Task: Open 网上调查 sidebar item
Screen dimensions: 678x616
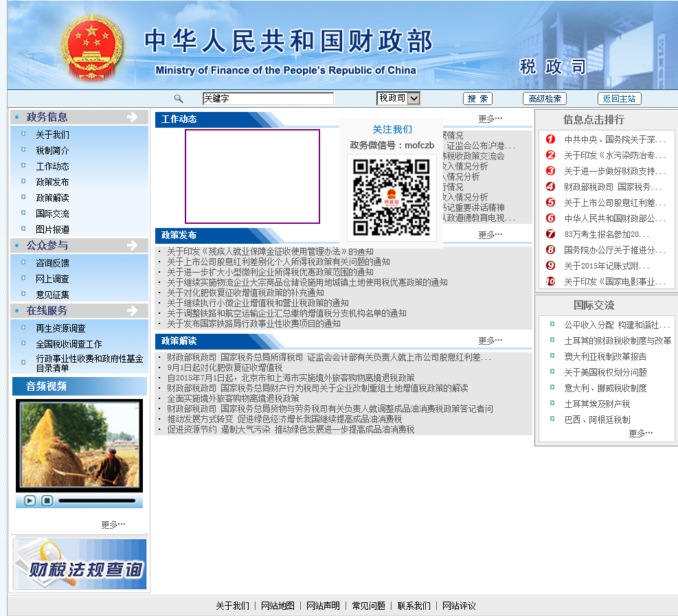Action: pos(52,279)
